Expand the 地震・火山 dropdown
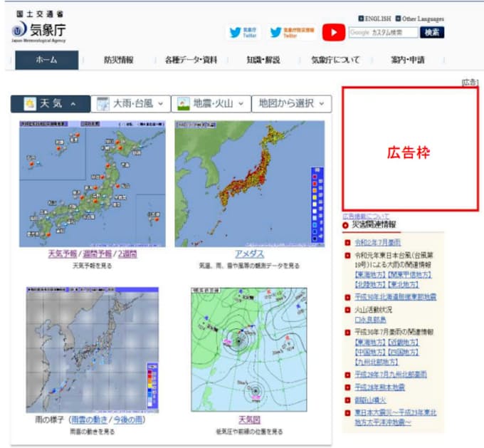 point(212,104)
